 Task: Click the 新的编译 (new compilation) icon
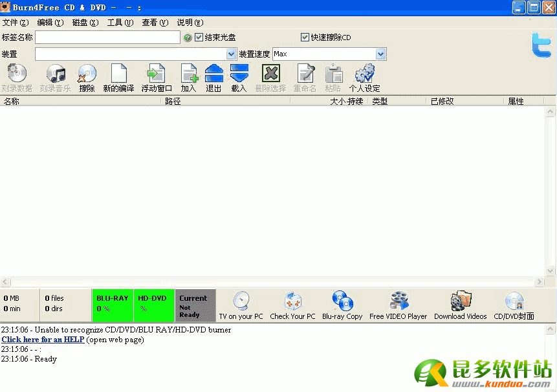point(118,75)
